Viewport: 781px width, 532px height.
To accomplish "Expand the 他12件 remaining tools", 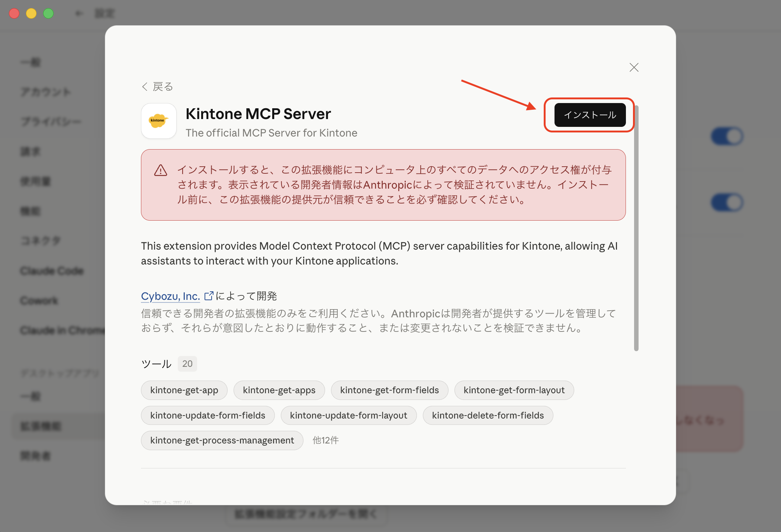I will 326,440.
